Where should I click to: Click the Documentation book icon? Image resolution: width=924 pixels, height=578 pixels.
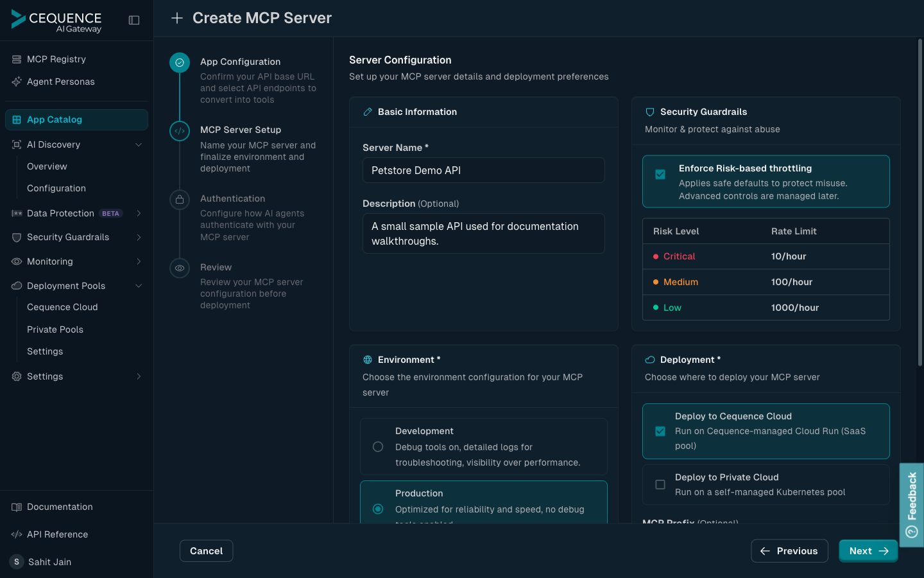point(17,507)
